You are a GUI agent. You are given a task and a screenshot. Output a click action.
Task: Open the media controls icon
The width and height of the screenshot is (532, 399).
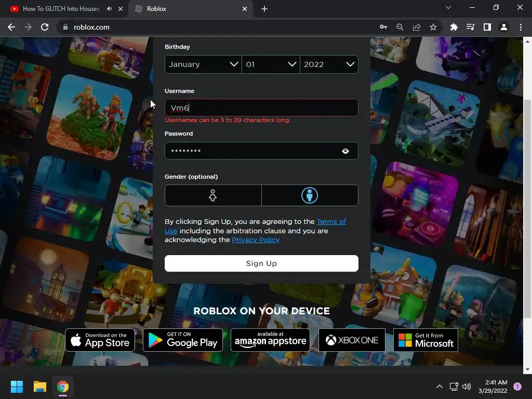471,27
